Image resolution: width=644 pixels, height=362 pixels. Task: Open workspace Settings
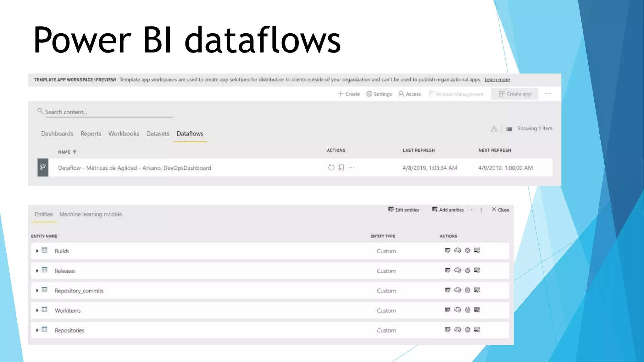(x=379, y=94)
